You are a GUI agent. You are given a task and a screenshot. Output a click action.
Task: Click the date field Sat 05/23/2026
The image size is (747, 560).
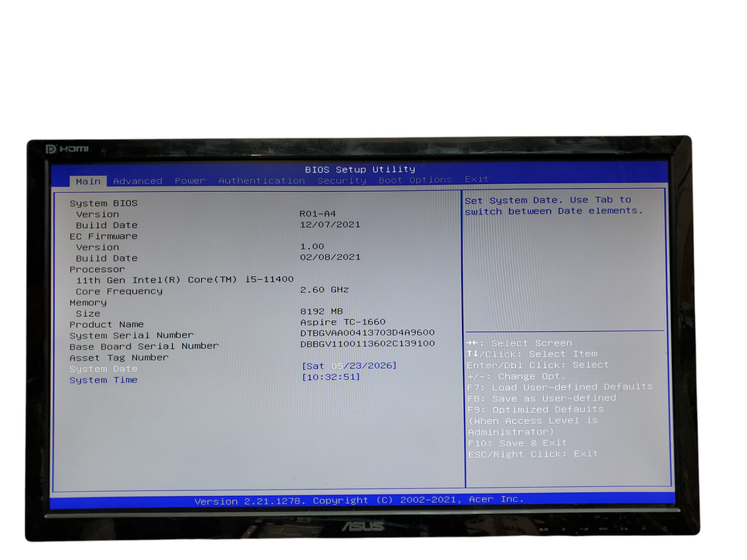point(349,366)
